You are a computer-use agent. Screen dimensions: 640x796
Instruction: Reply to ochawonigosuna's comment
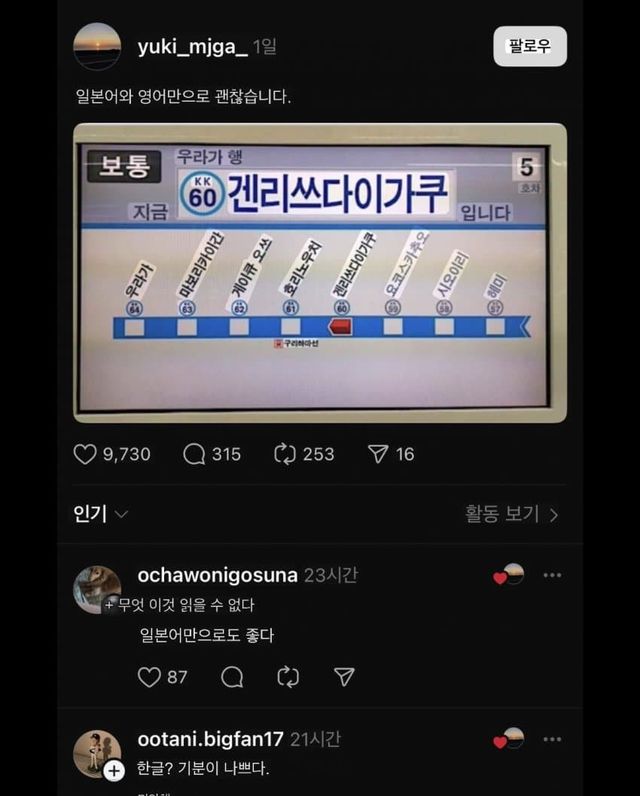(232, 677)
